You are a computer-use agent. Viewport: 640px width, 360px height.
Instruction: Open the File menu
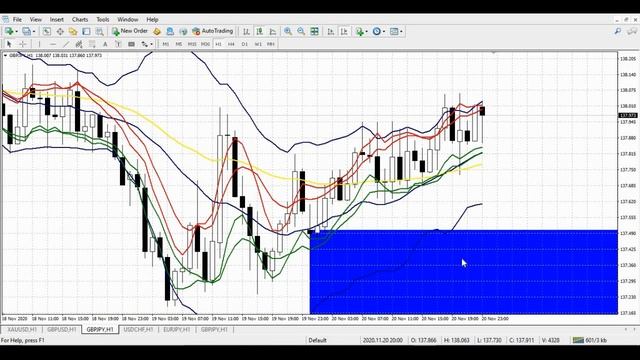click(17, 19)
